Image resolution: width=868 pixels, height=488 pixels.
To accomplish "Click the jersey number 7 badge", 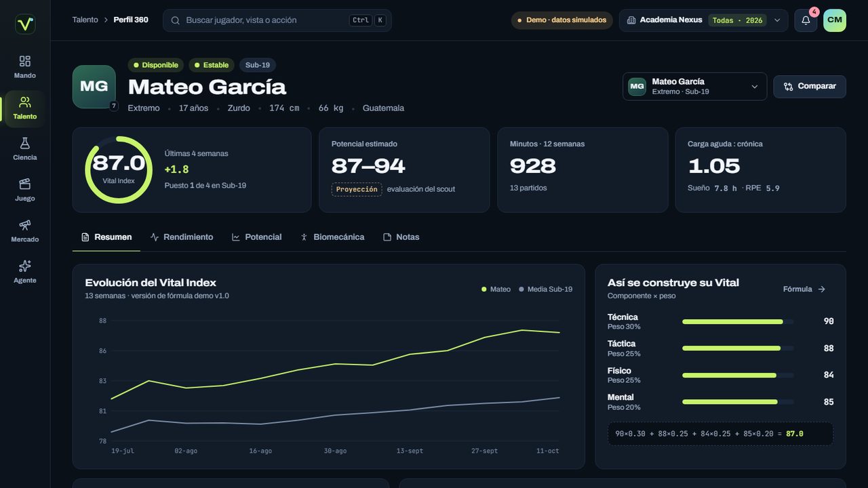I will click(113, 106).
